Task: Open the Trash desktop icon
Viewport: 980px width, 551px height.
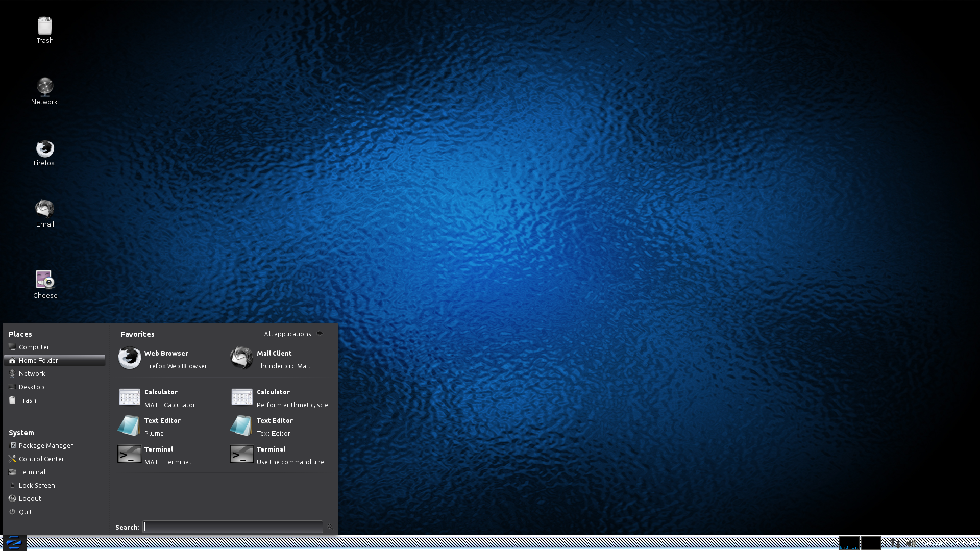Action: pos(45,30)
